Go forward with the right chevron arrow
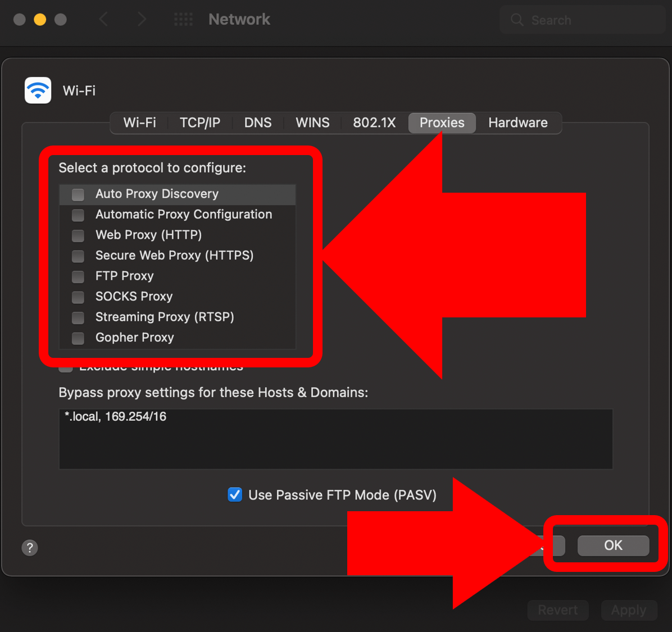This screenshot has height=632, width=672. pyautogui.click(x=142, y=19)
